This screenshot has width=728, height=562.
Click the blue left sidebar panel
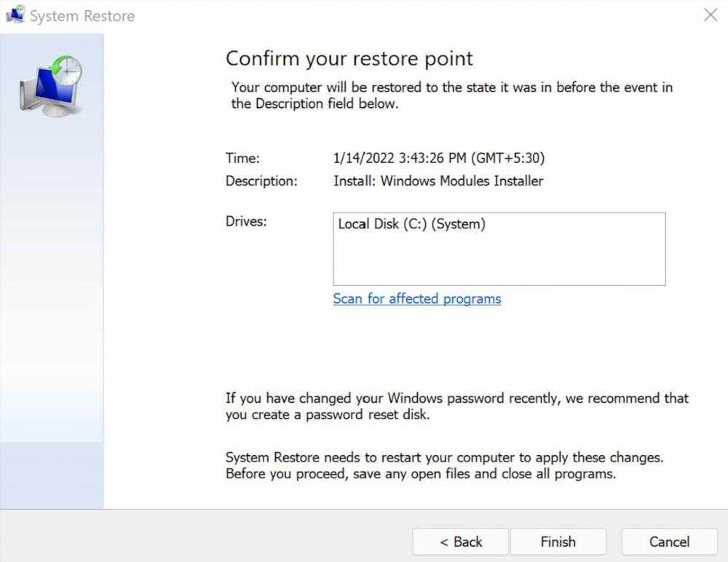tap(52, 291)
